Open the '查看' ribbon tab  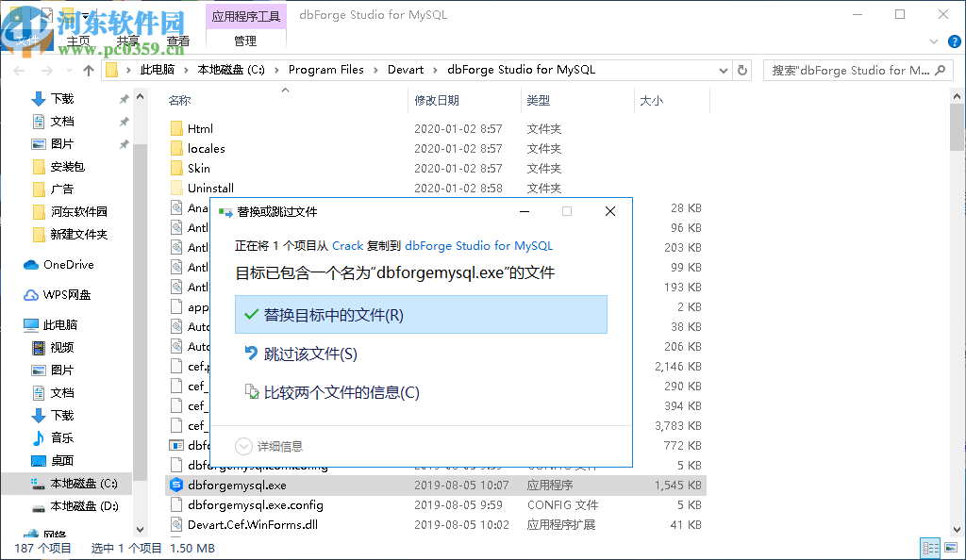[178, 40]
